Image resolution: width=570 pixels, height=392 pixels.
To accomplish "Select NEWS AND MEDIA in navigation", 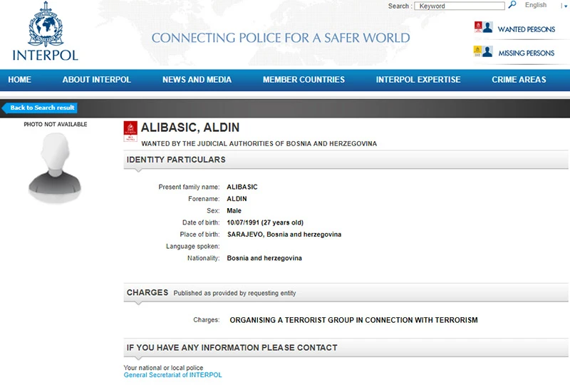I will [x=197, y=80].
